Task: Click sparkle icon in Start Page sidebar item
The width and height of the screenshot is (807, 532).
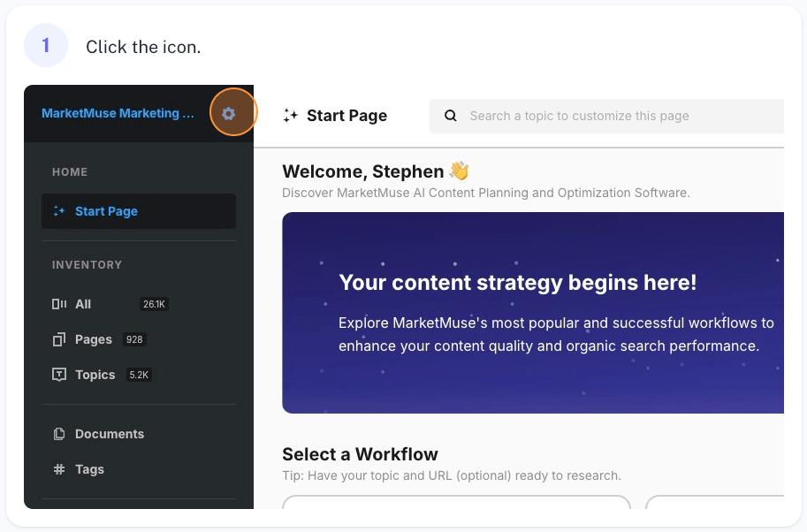Action: 59,211
